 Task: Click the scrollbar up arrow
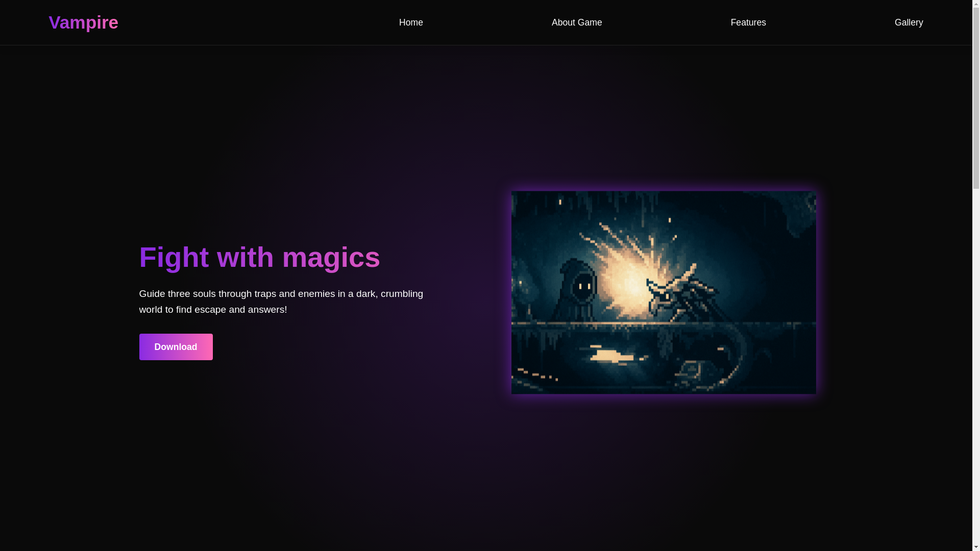click(976, 4)
